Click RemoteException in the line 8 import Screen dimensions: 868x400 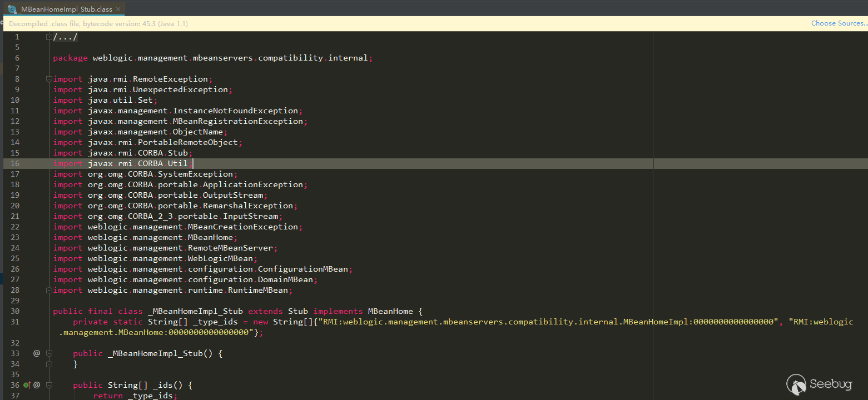click(170, 79)
